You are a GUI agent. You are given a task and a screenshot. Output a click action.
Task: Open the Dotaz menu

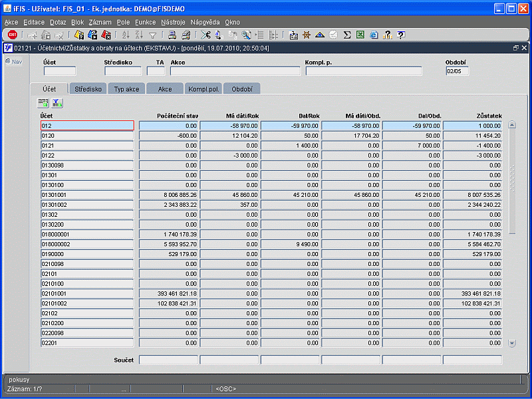pos(58,22)
